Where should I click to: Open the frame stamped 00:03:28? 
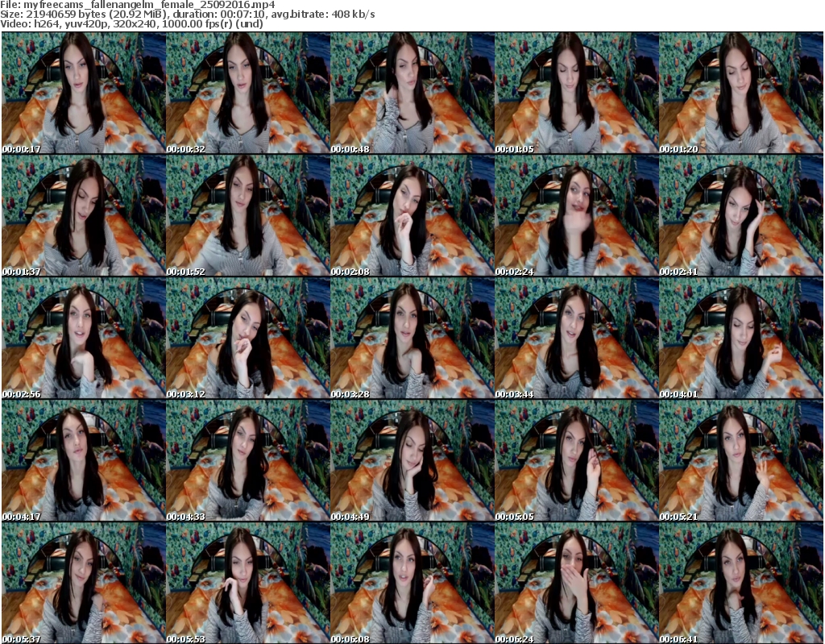[x=412, y=339]
